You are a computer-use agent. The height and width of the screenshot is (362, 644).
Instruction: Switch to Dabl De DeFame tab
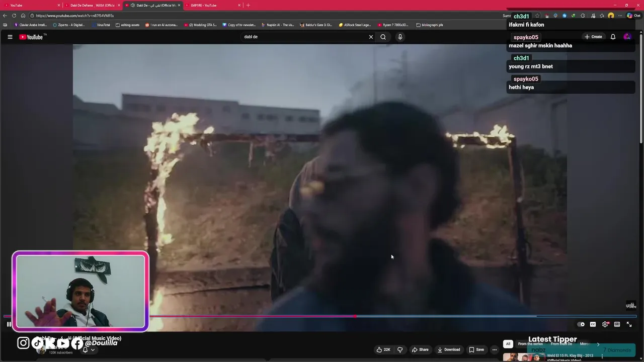point(92,5)
